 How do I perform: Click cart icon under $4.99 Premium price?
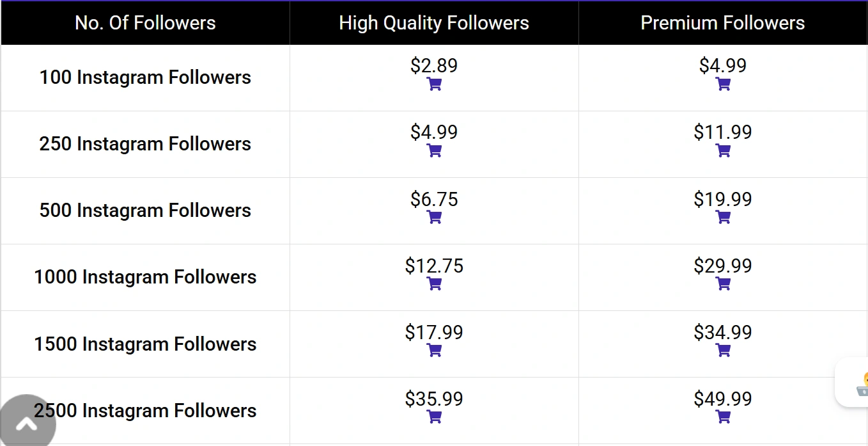pyautogui.click(x=723, y=84)
